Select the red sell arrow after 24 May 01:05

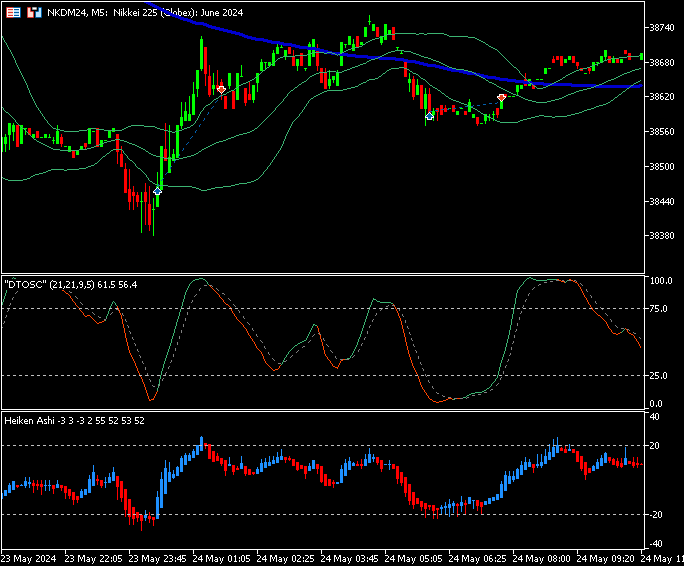pos(221,89)
